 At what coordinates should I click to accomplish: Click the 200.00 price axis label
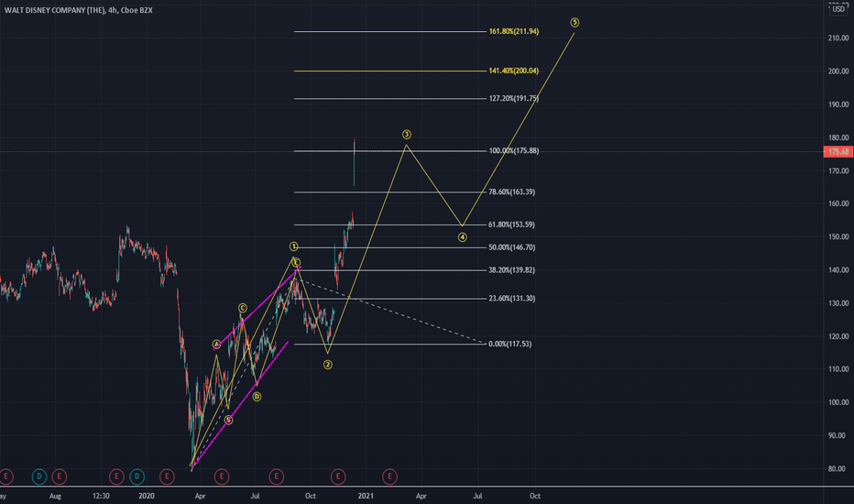pos(838,71)
